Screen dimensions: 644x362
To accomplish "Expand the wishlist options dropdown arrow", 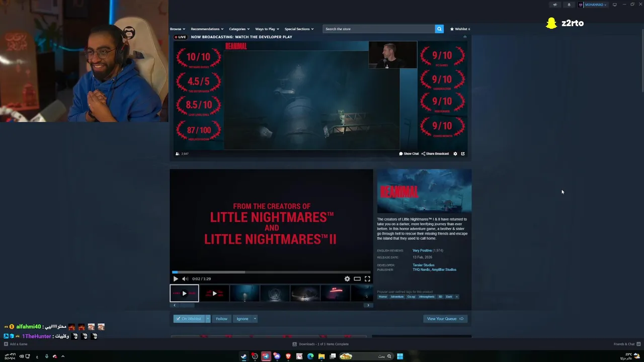I will click(x=207, y=319).
